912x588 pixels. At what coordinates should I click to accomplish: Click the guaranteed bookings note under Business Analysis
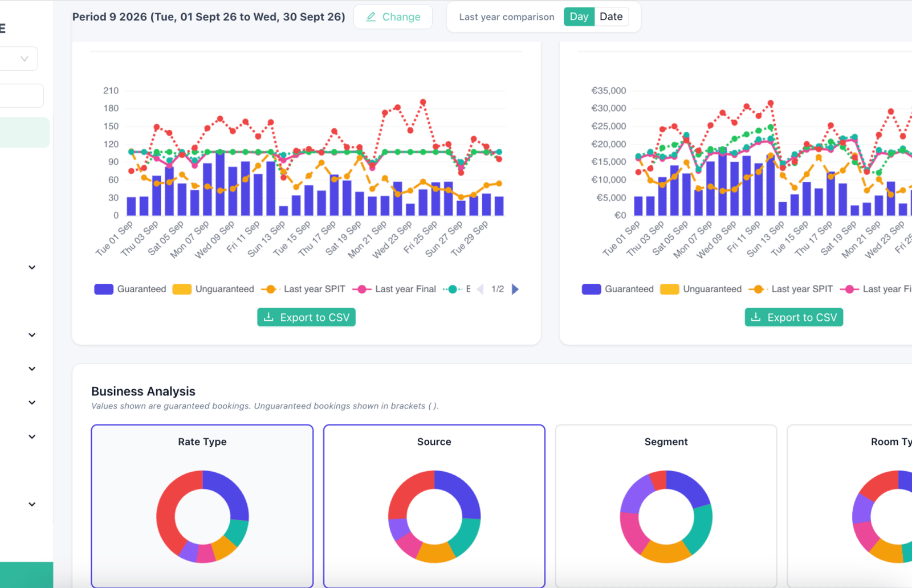click(x=265, y=406)
